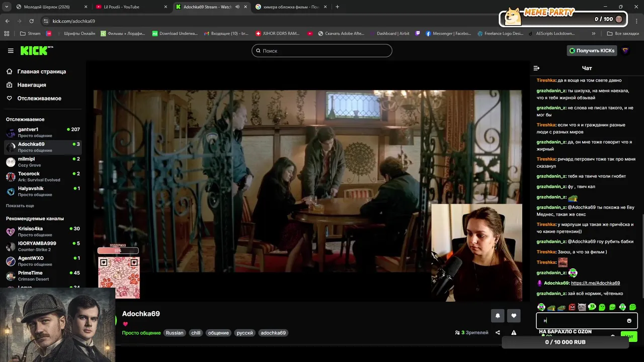The width and height of the screenshot is (644, 362).
Task: Open Halyavshik channel in sidebar
Action: click(43, 192)
